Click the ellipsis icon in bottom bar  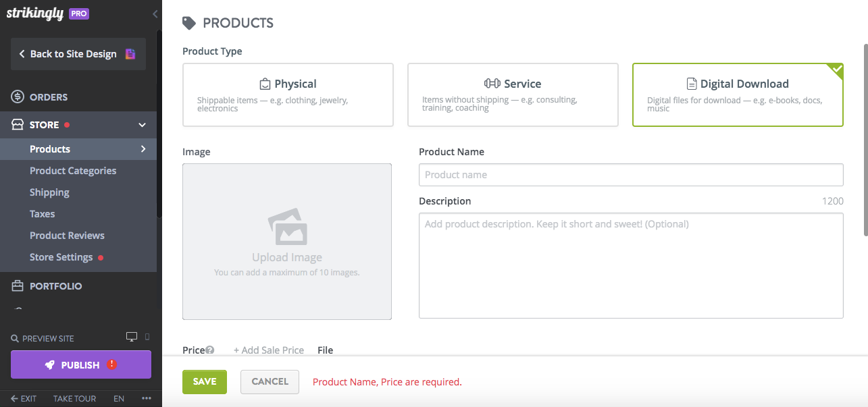coord(147,398)
